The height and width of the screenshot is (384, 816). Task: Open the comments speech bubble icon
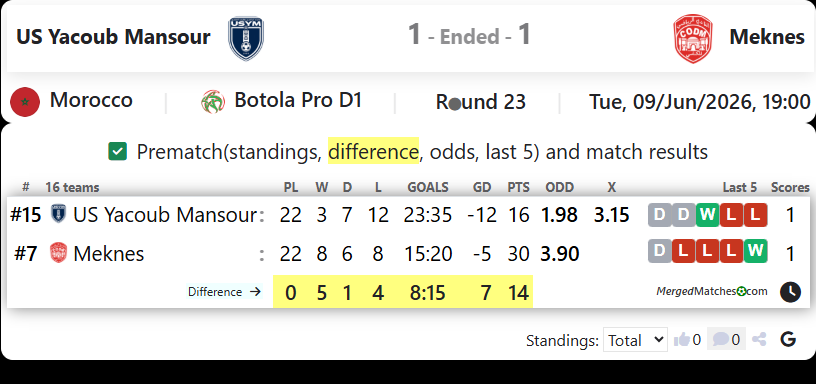click(720, 340)
